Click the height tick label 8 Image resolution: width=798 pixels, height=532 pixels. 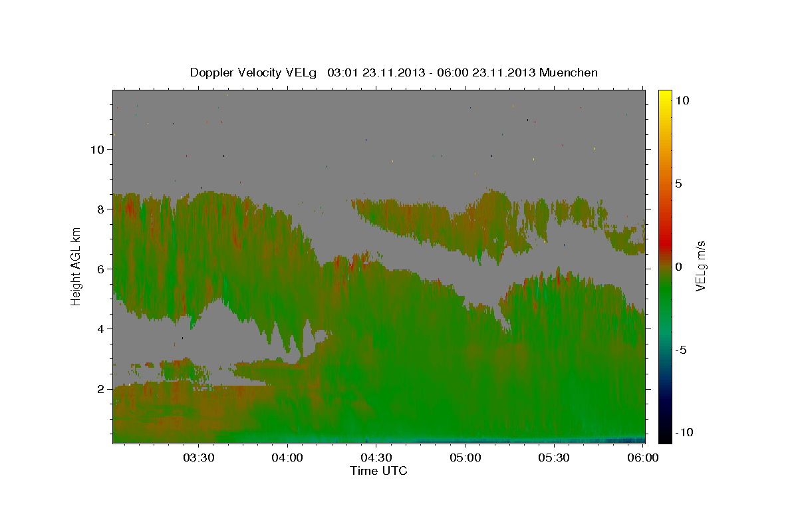click(100, 209)
